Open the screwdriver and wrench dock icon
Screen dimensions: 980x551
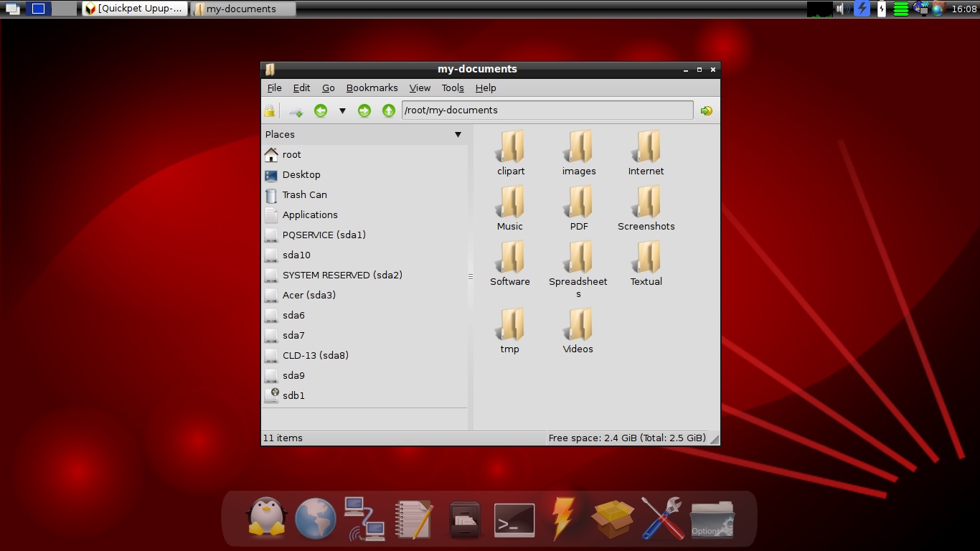coord(662,518)
